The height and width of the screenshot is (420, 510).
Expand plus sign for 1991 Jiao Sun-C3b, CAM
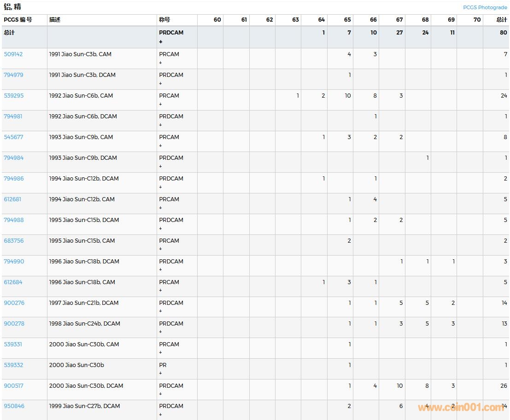pyautogui.click(x=161, y=63)
